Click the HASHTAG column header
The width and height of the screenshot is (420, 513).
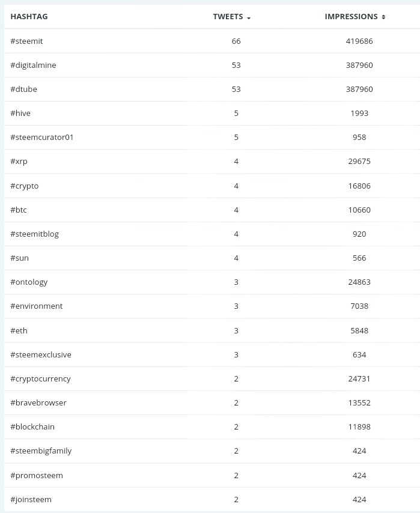(29, 17)
